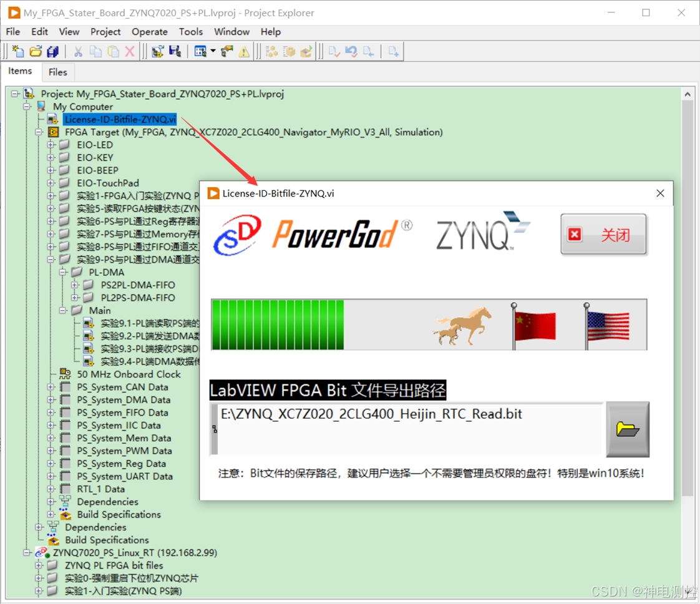
Task: Select PS_System_UART Data tree item
Action: [x=125, y=476]
